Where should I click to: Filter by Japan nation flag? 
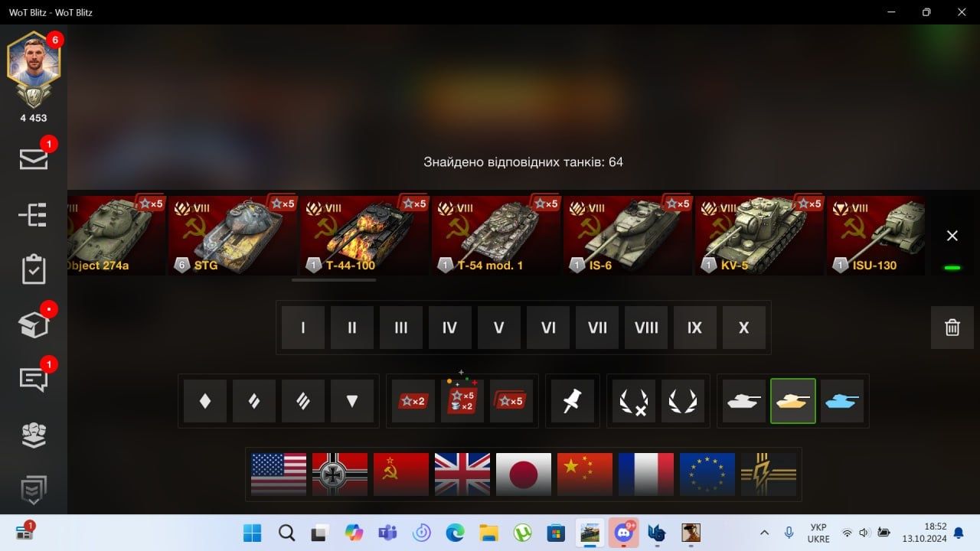(x=524, y=474)
